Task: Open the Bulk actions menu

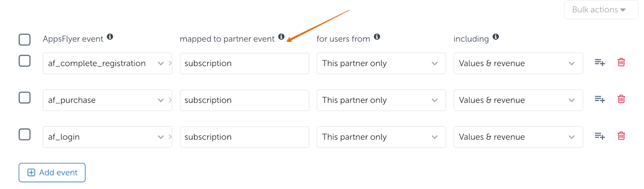Action: pyautogui.click(x=601, y=10)
